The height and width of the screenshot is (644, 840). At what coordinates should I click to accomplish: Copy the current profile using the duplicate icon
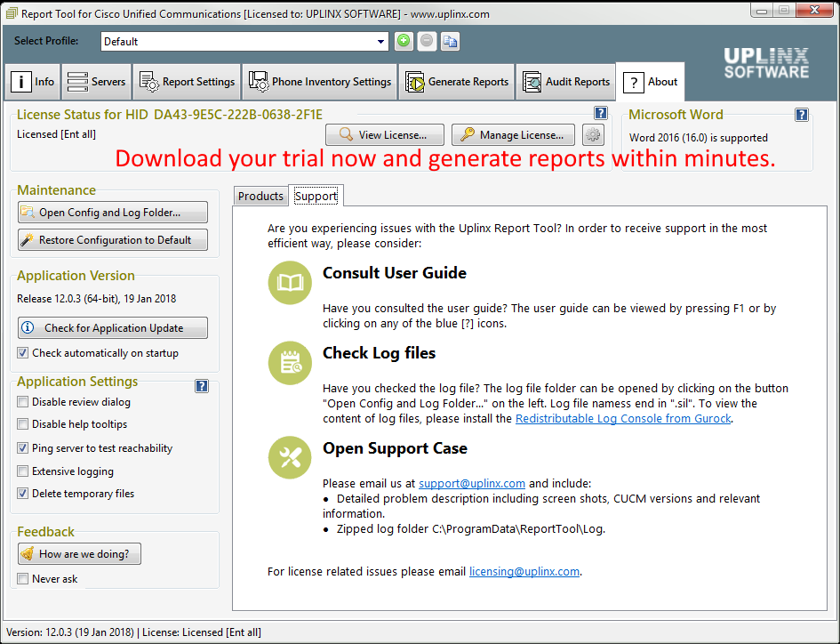(x=450, y=41)
